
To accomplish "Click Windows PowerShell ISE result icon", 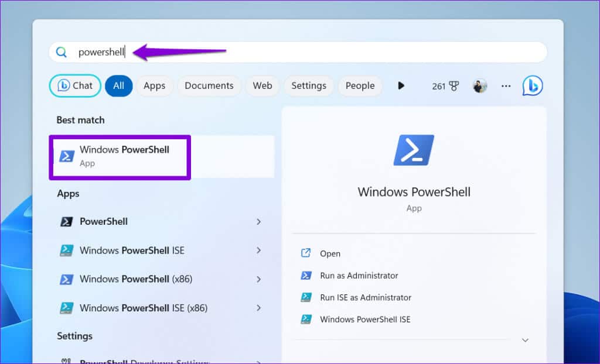I will (x=67, y=250).
